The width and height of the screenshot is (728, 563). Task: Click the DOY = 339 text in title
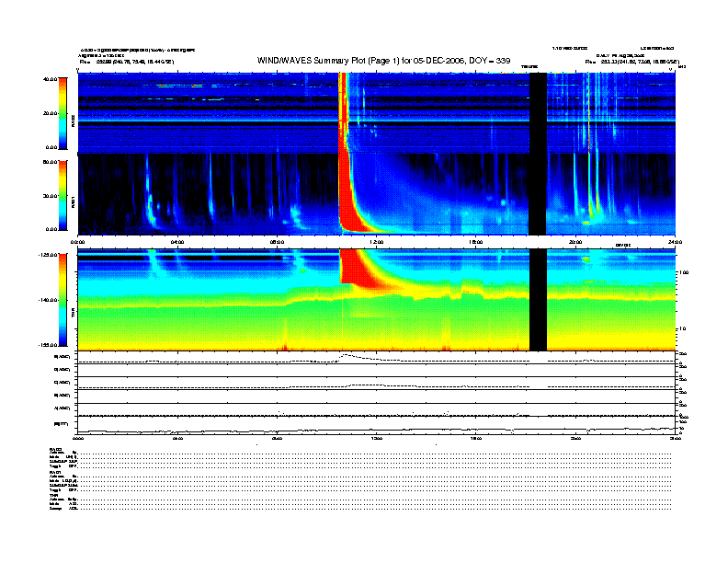490,61
